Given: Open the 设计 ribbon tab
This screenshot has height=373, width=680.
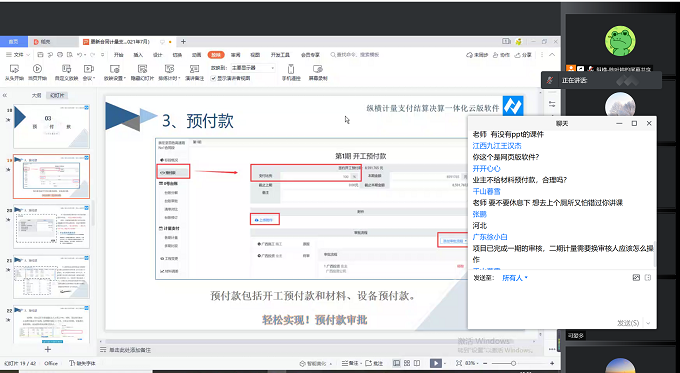Looking at the screenshot, I should click(x=157, y=55).
